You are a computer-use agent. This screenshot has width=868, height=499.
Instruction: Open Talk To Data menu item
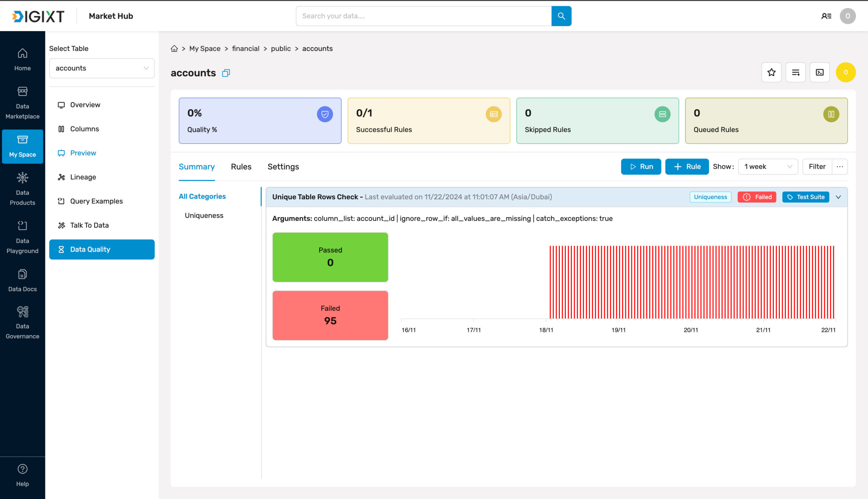point(102,225)
